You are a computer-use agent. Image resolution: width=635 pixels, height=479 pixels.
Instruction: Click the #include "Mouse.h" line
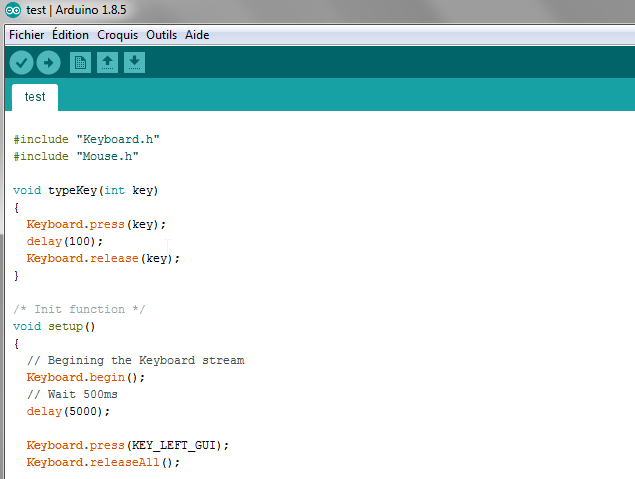pos(76,157)
